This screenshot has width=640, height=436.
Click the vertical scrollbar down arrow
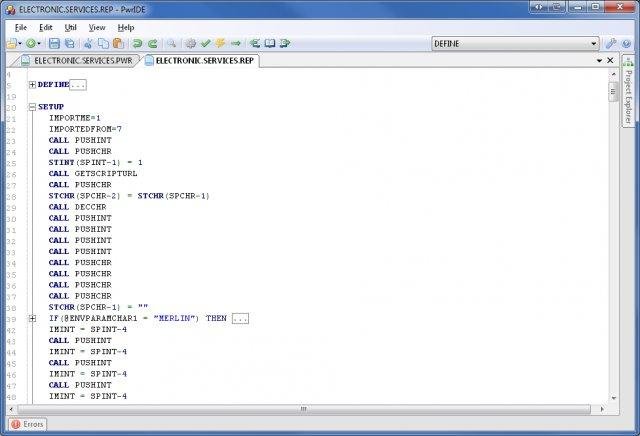point(613,398)
